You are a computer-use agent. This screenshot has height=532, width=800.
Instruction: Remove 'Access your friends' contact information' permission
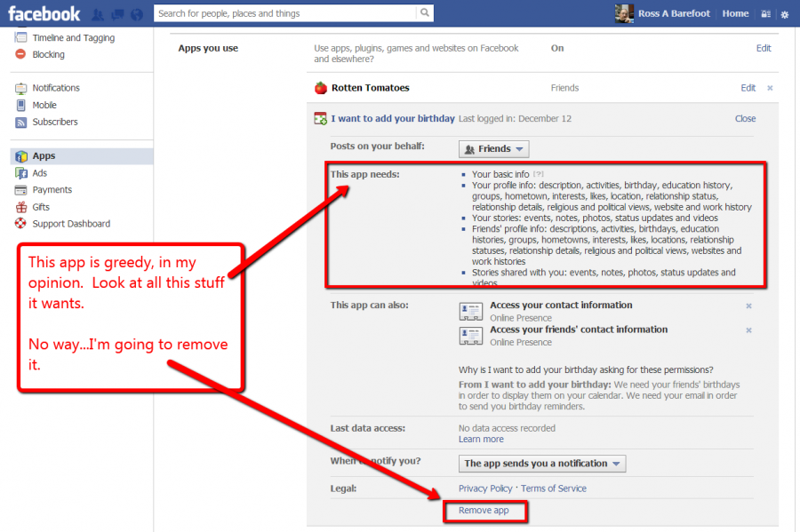pyautogui.click(x=748, y=330)
